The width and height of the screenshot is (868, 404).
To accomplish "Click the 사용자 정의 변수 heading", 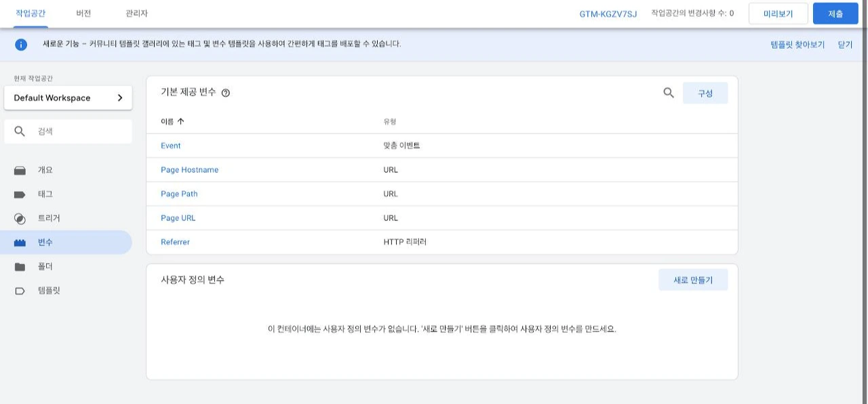I will 193,280.
